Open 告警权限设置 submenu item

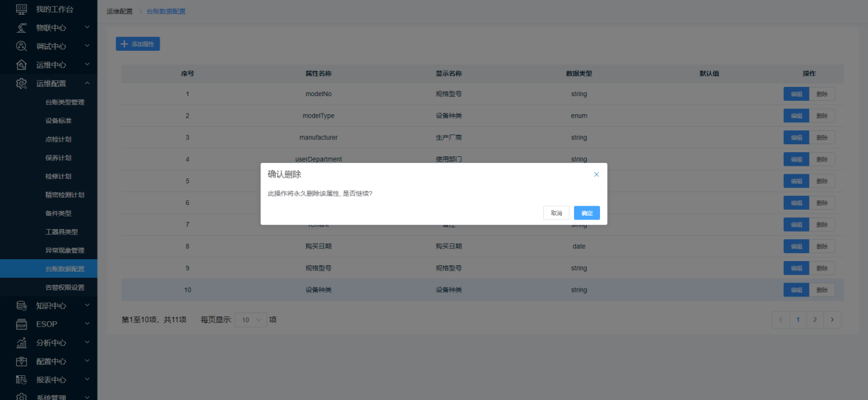[65, 287]
